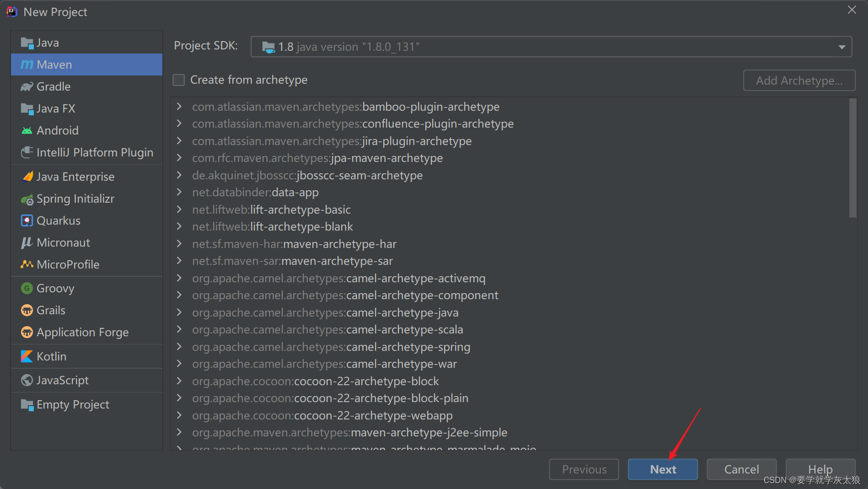Click the IntelliJ logo in title bar
Viewport: 868px width, 489px height.
(x=12, y=12)
